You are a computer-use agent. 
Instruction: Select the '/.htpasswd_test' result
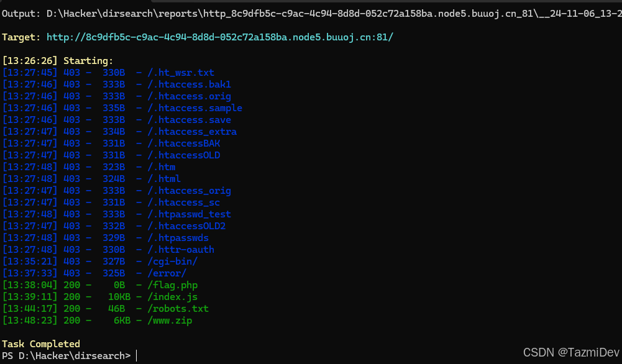[x=189, y=214]
